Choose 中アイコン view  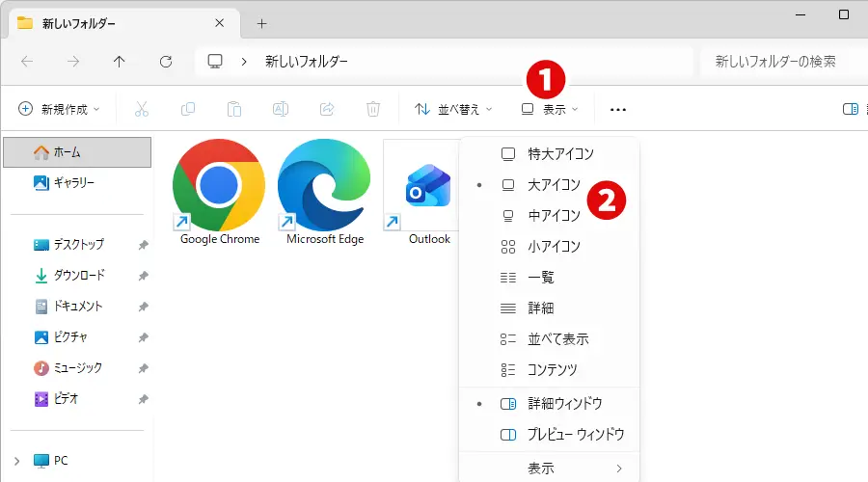(x=550, y=215)
